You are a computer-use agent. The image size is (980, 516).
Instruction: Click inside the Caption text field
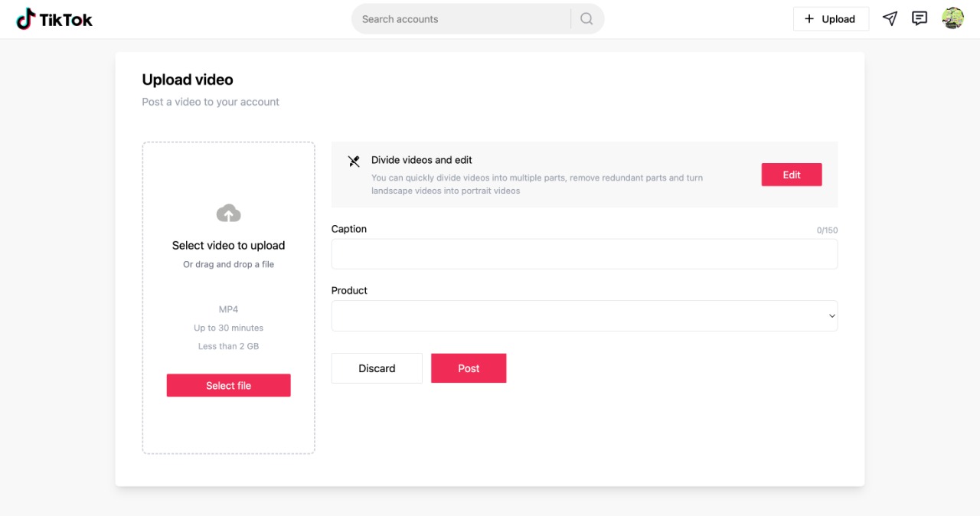coord(584,253)
